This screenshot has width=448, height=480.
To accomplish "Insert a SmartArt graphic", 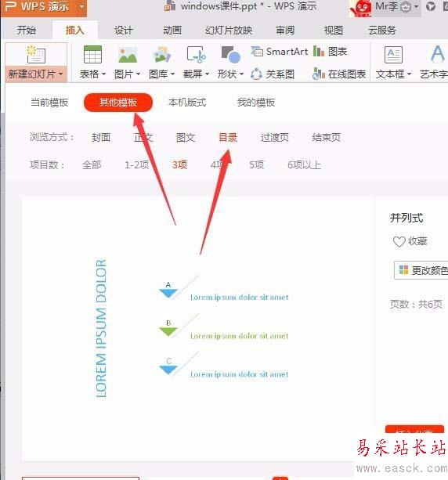I will 280,52.
